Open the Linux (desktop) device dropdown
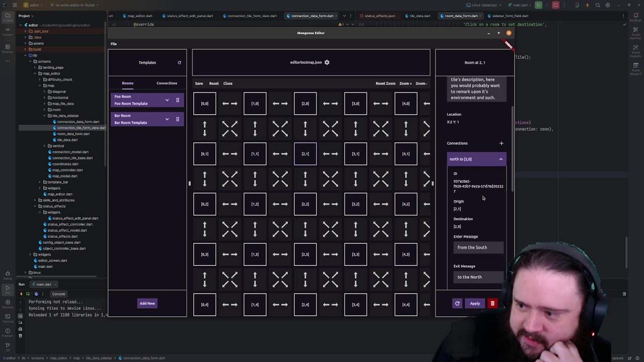 [484, 5]
